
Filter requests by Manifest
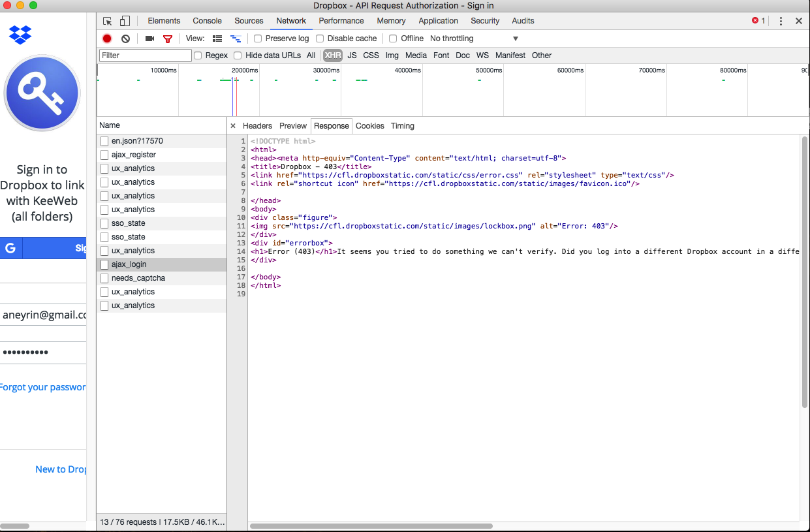(x=510, y=55)
